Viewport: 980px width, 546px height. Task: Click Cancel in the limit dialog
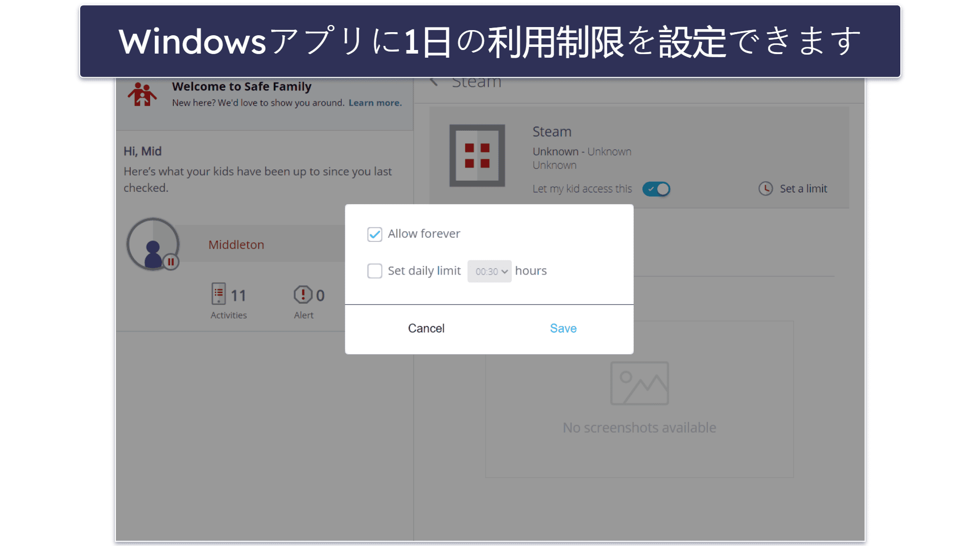(x=426, y=329)
